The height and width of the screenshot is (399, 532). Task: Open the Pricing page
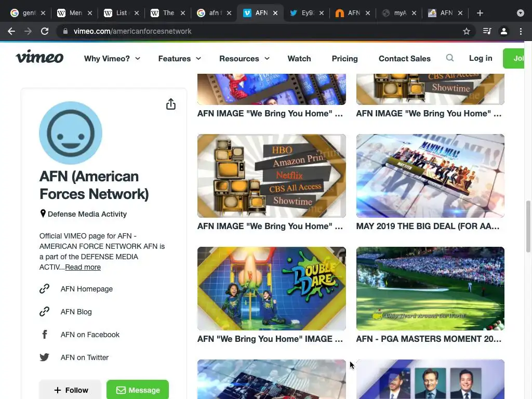pyautogui.click(x=344, y=58)
